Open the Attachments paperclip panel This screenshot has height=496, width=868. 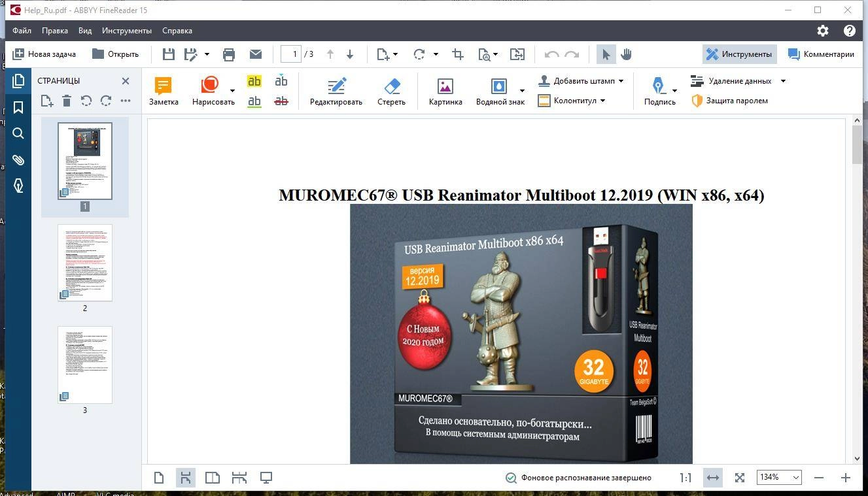coord(18,160)
